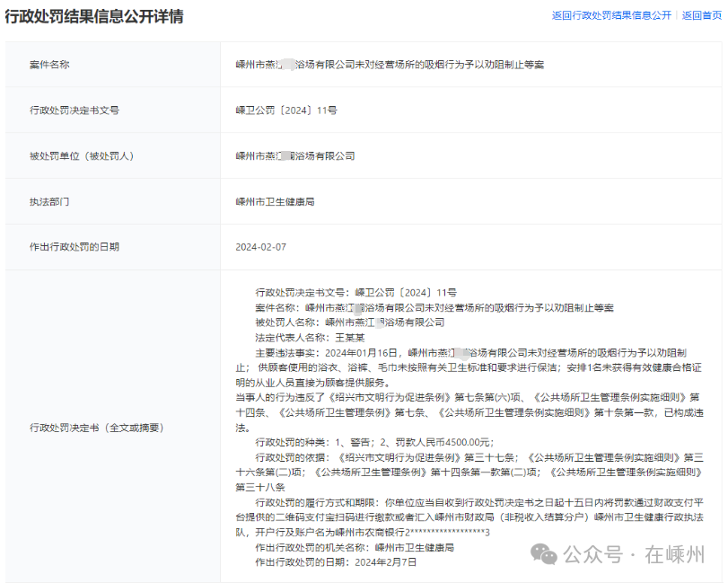Viewport: 728px width, 583px height.
Task: Click the 执法部门 row label
Action: click(x=49, y=202)
